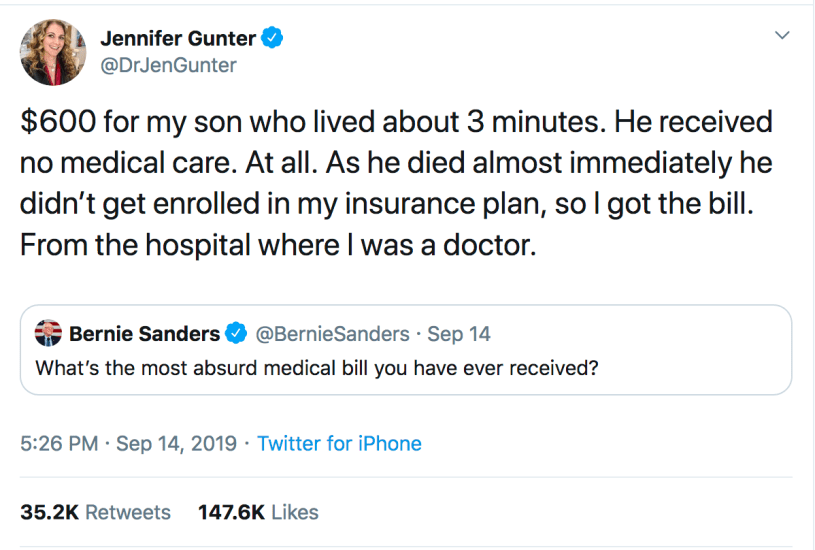Open the Jennifer Gunter display name link
Screen dimensions: 815x550
click(179, 39)
